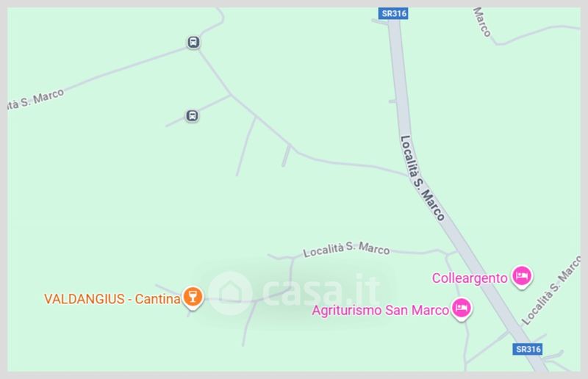Click the horizontal Località S. Marco label above casa.it

tap(346, 248)
